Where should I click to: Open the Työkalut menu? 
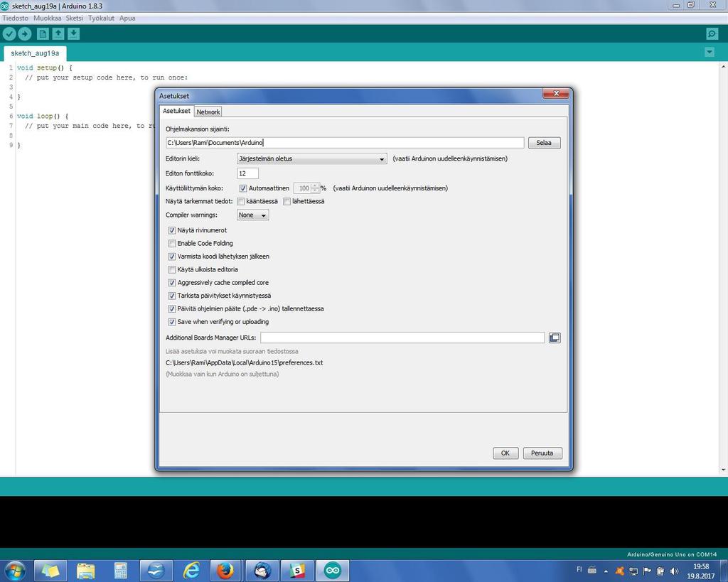101,18
